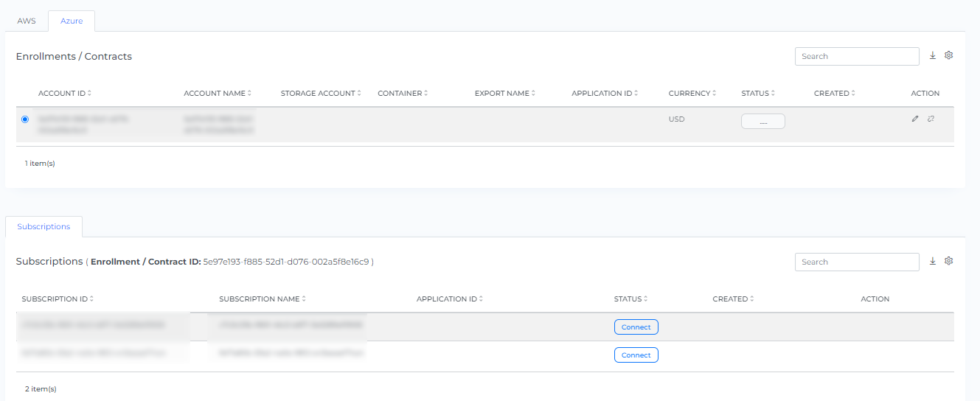The width and height of the screenshot is (980, 401).
Task: Connect the second subscription
Action: coord(636,355)
